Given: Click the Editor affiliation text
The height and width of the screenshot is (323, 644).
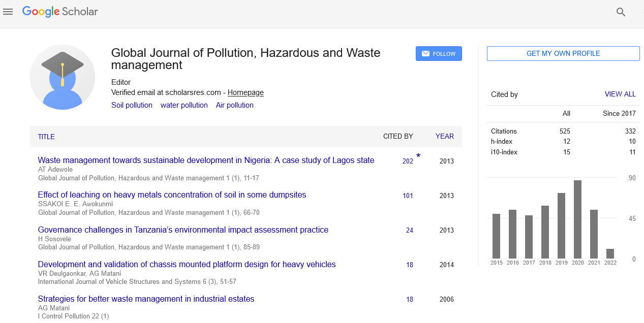Looking at the screenshot, I should pos(121,82).
